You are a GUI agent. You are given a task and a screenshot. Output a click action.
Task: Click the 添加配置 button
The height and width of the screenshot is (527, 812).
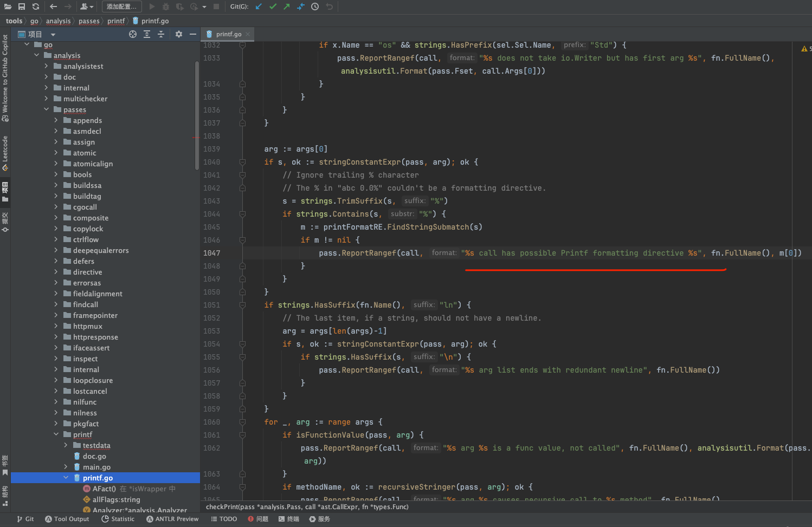click(122, 6)
